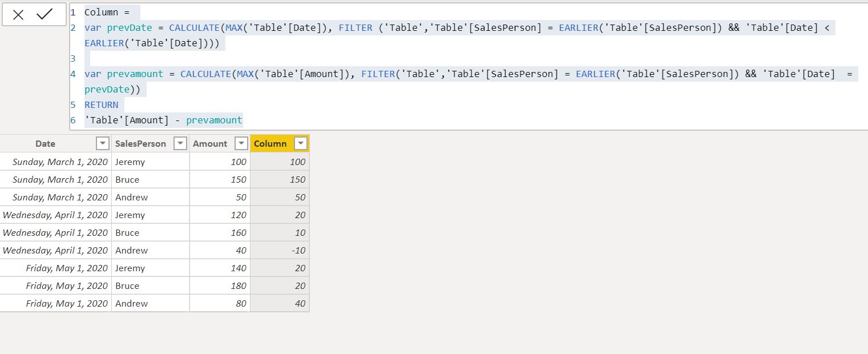Click Date cell in Andrew's May 1 row

(55, 303)
